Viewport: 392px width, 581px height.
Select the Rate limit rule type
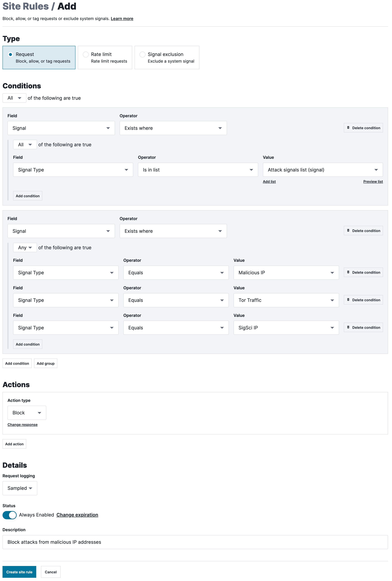(86, 55)
